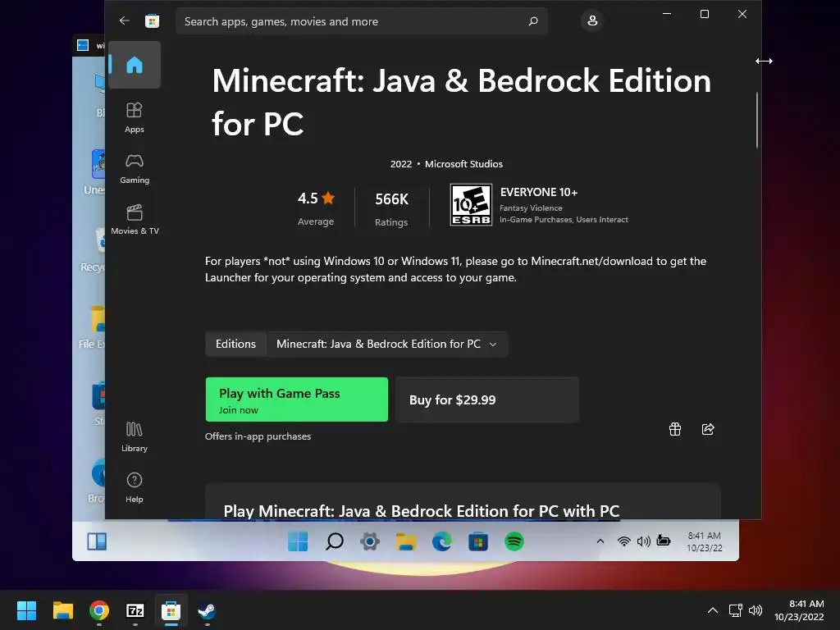Open File Explorer on inner taskbar
The height and width of the screenshot is (630, 840).
click(x=405, y=541)
